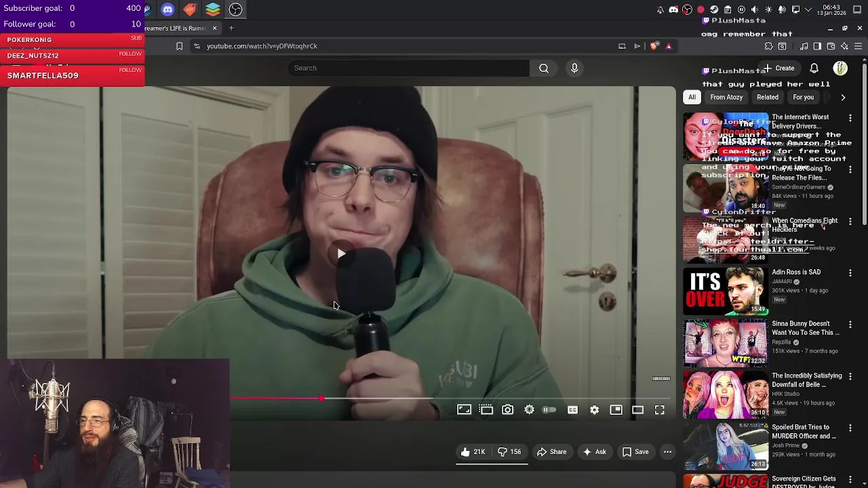The height and width of the screenshot is (488, 868).
Task: Click the Brave Shields lion icon
Action: tap(654, 46)
